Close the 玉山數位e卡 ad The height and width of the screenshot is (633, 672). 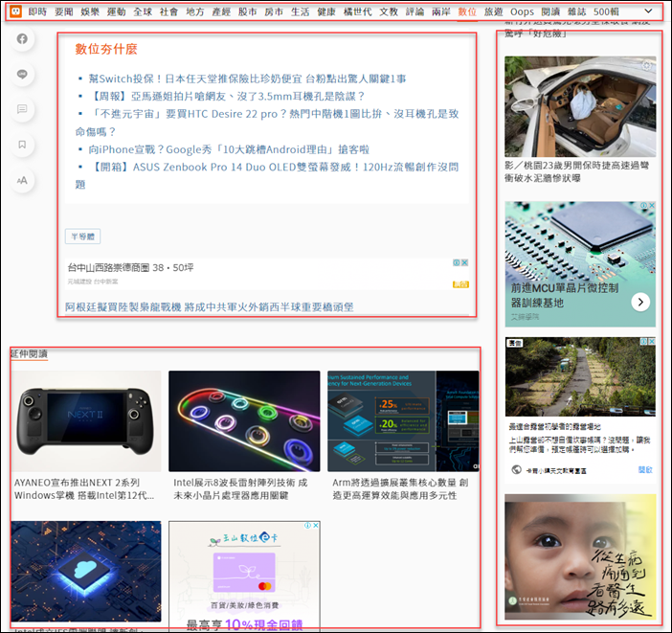(316, 526)
